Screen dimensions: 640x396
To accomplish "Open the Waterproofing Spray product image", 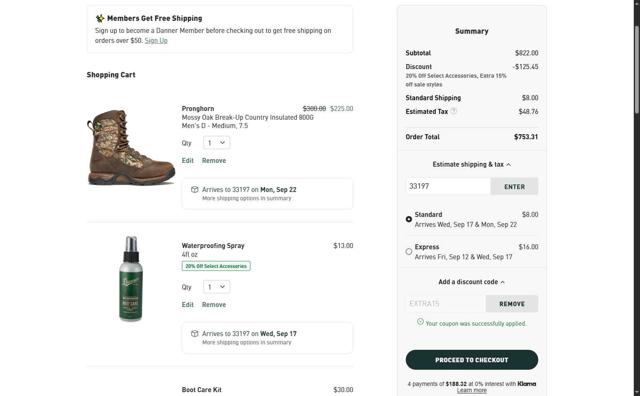I will pos(131,279).
